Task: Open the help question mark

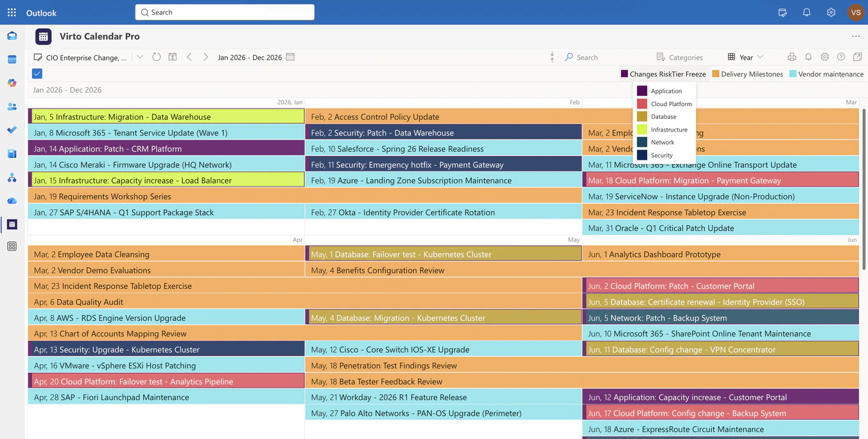Action: [841, 57]
